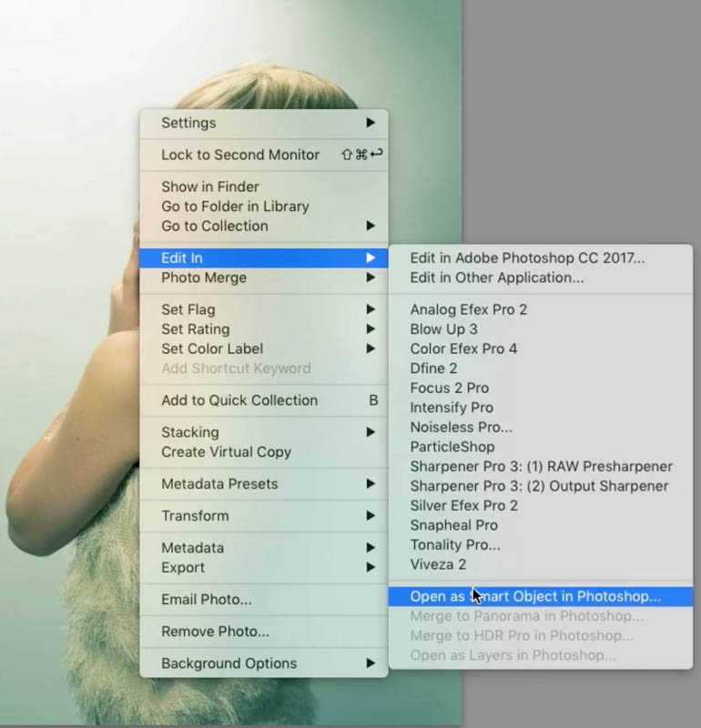Choose Sharpener Pro 3 RAW Presharpener

tap(540, 466)
